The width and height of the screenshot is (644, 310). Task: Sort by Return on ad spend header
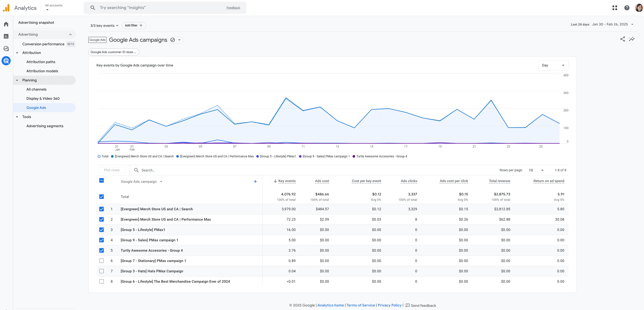pyautogui.click(x=549, y=181)
